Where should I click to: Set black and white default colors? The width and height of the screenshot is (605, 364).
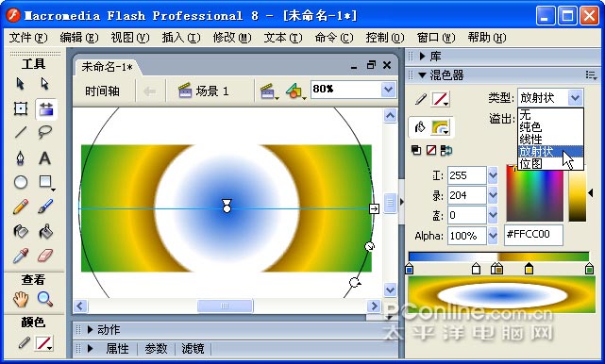point(416,150)
